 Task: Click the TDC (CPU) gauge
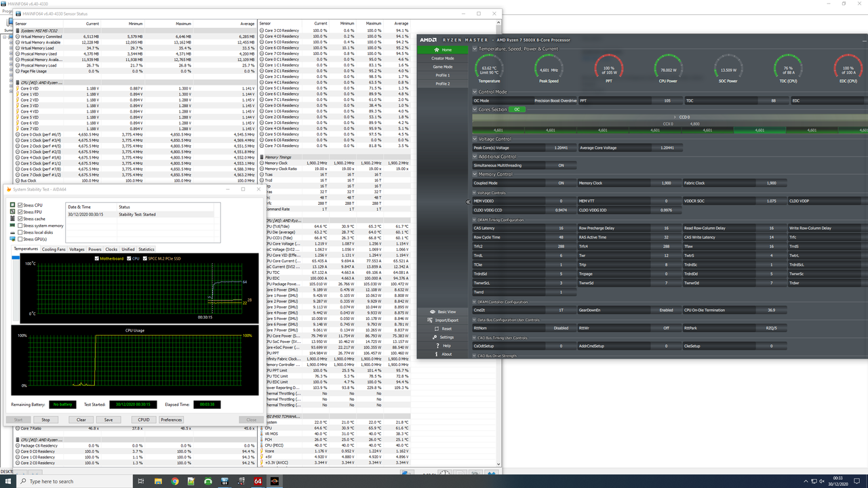(x=788, y=70)
